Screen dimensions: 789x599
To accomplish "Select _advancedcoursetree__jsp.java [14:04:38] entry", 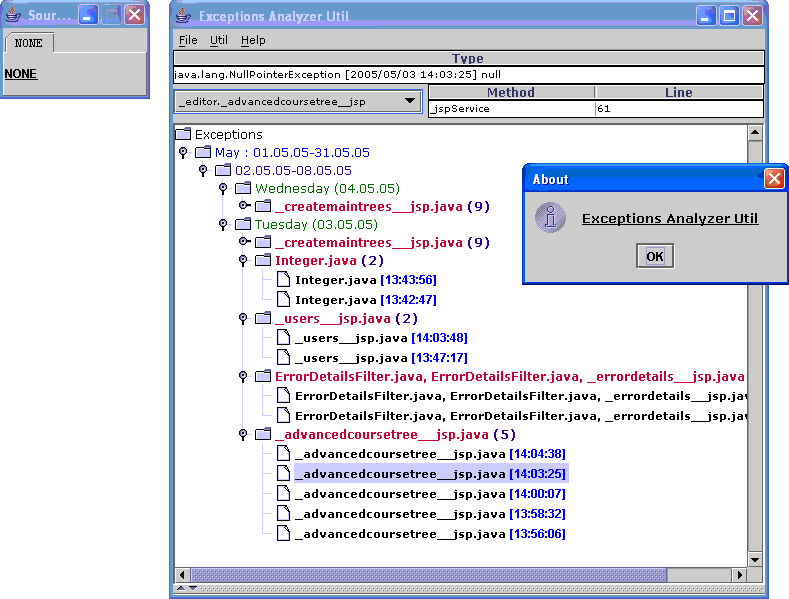I will (431, 454).
